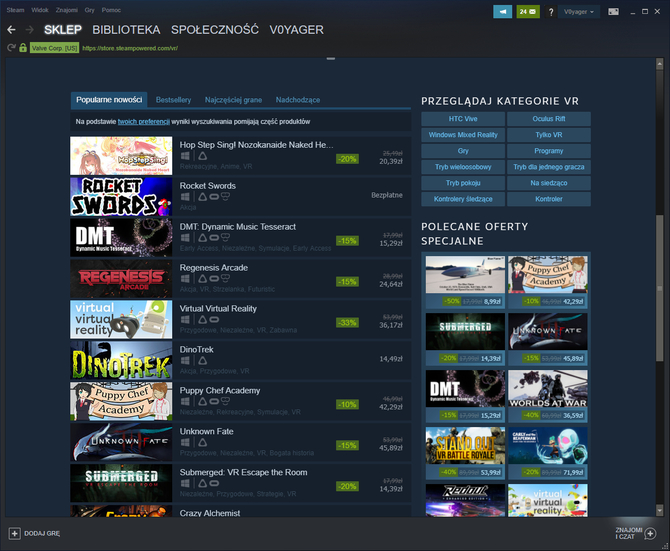This screenshot has width=670, height=551.
Task: Browse the HTC Vive category
Action: click(x=463, y=119)
